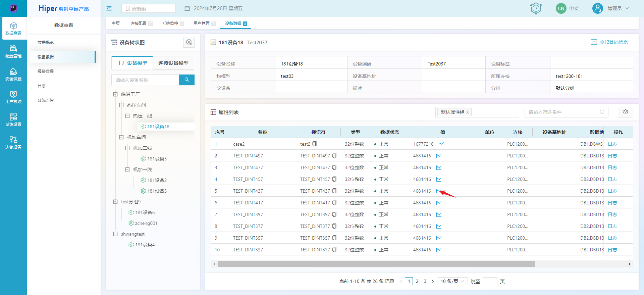This screenshot has width=644, height=295.
Task: Select the 连接设备模型 tab
Action: point(173,63)
